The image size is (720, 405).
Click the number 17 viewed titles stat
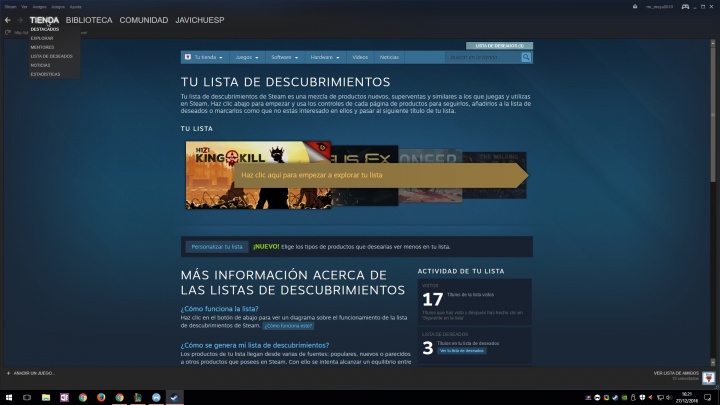(433, 300)
